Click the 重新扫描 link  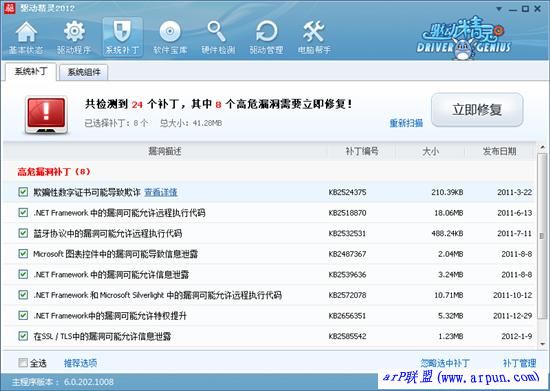[406, 123]
